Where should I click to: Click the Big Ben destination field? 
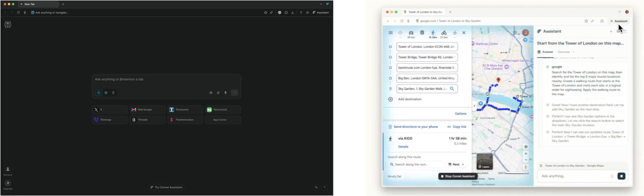(427, 78)
